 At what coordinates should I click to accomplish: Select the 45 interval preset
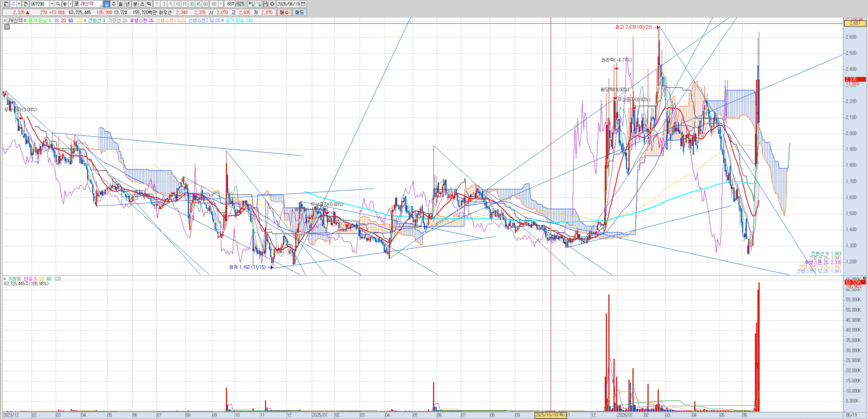pos(198,4)
